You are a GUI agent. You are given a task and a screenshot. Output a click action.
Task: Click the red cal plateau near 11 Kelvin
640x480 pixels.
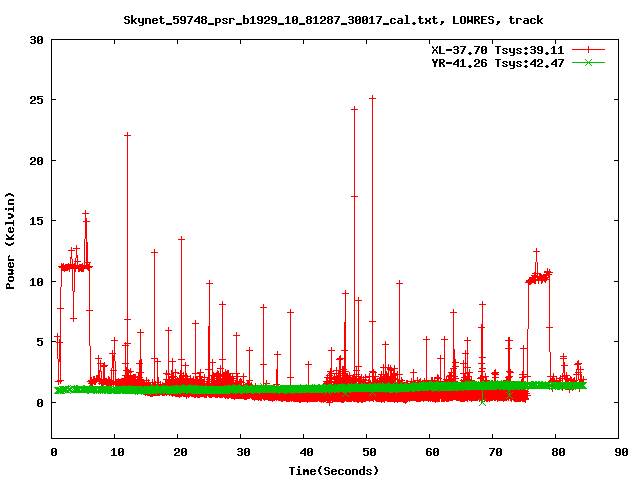coord(75,267)
